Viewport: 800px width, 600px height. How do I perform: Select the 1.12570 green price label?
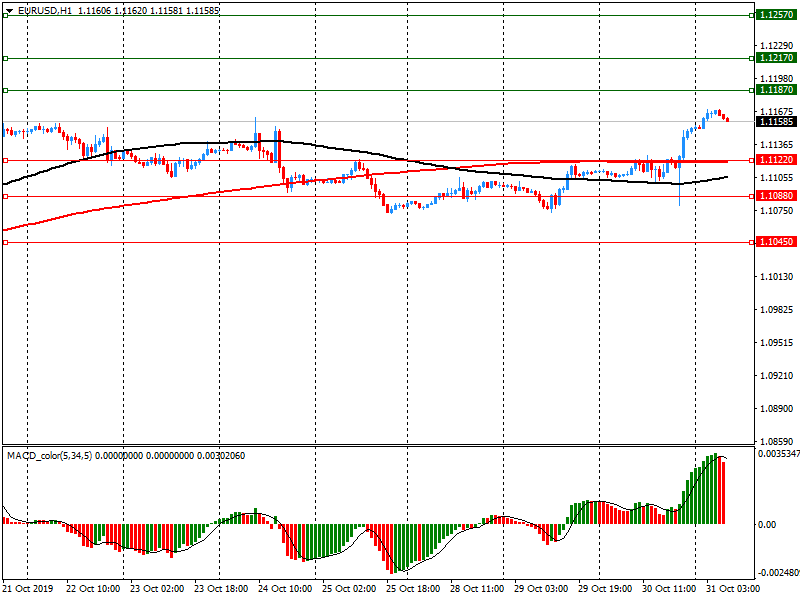(x=776, y=15)
